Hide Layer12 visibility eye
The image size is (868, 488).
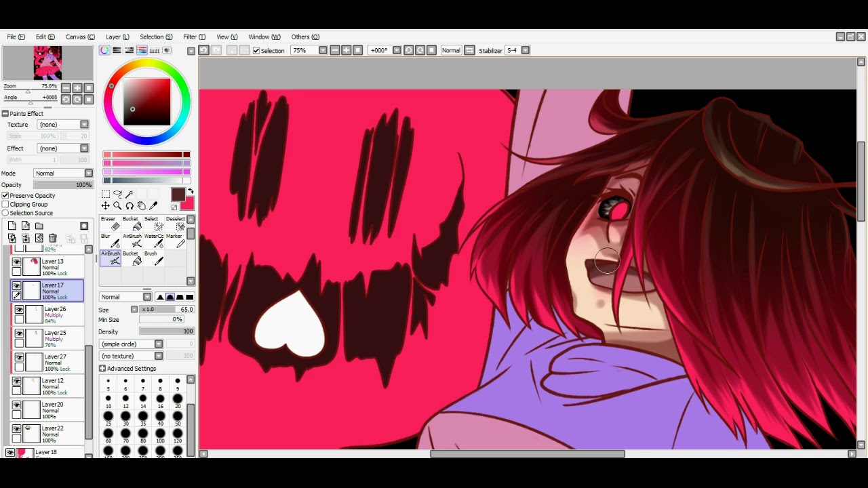pos(16,382)
